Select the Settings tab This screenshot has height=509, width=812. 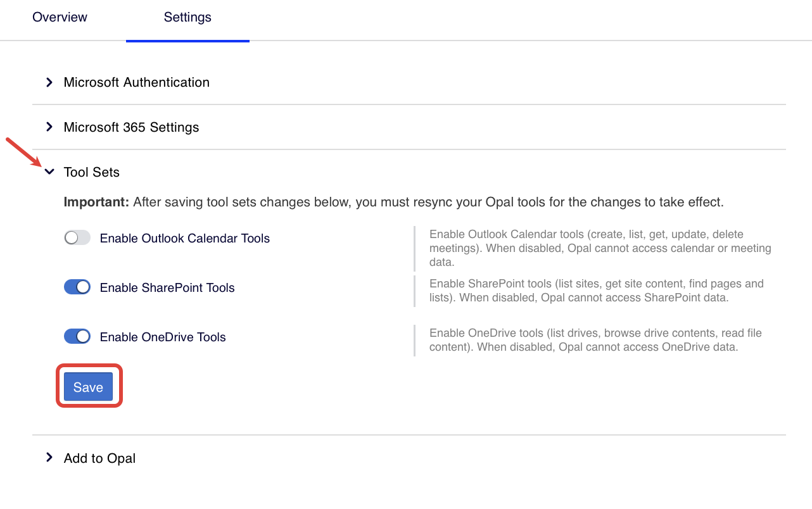(187, 18)
